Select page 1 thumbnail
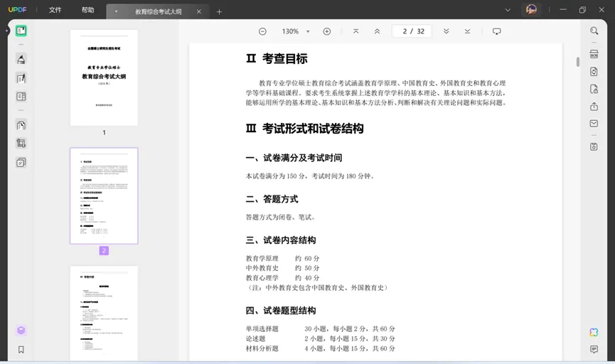The width and height of the screenshot is (615, 364). (104, 77)
